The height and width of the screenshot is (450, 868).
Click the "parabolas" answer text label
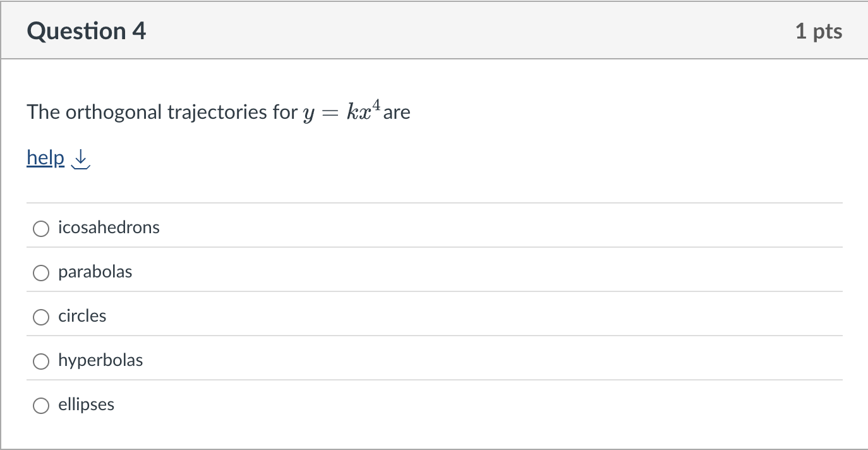(95, 272)
